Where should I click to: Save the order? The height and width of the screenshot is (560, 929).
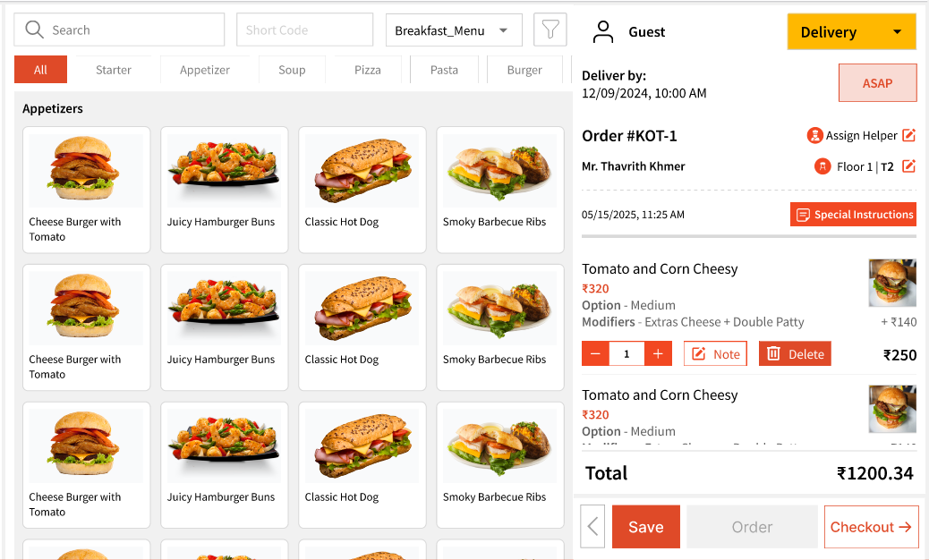(646, 527)
